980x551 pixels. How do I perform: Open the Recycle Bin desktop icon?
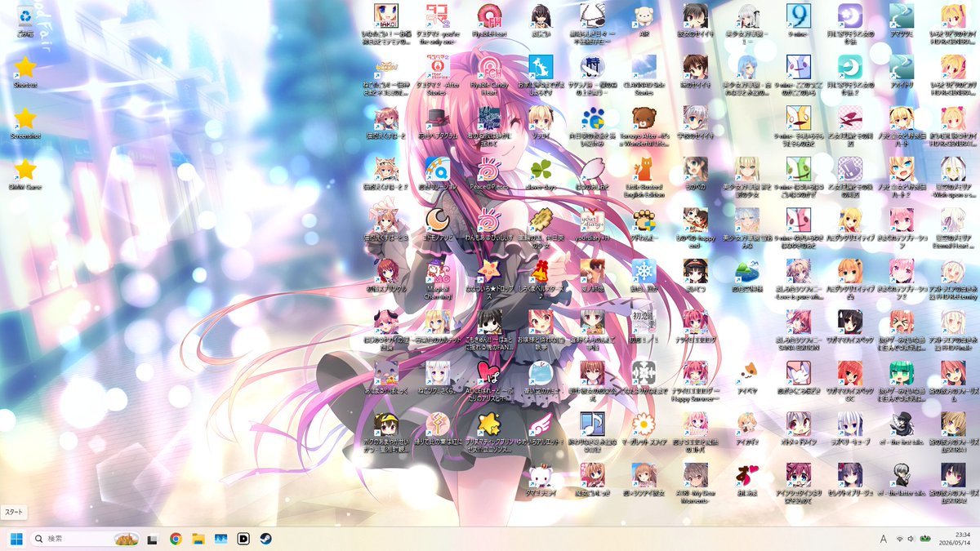[x=26, y=16]
